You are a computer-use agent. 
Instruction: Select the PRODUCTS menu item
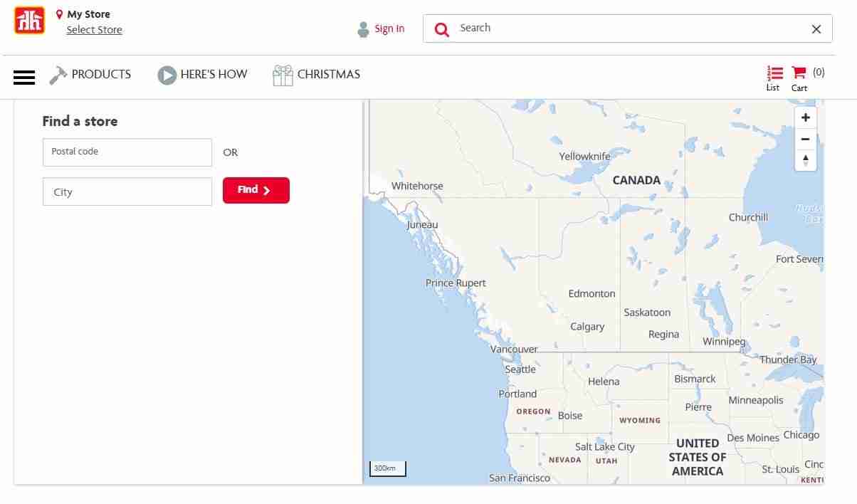pyautogui.click(x=101, y=74)
